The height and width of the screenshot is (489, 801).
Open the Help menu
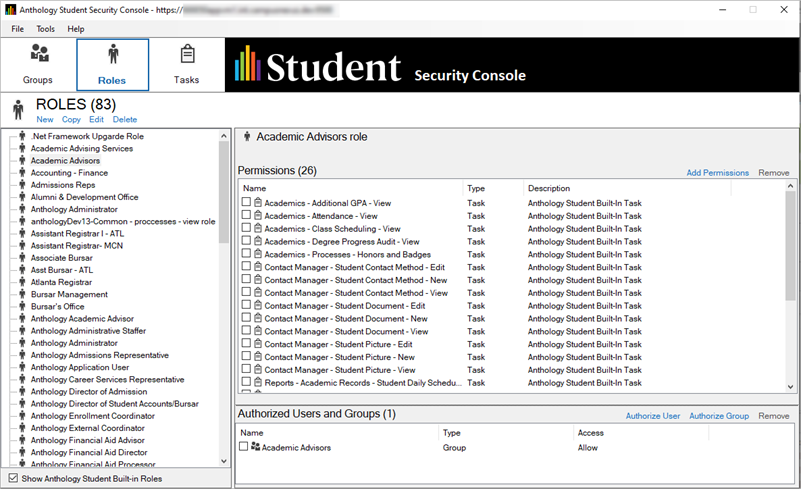tap(76, 29)
